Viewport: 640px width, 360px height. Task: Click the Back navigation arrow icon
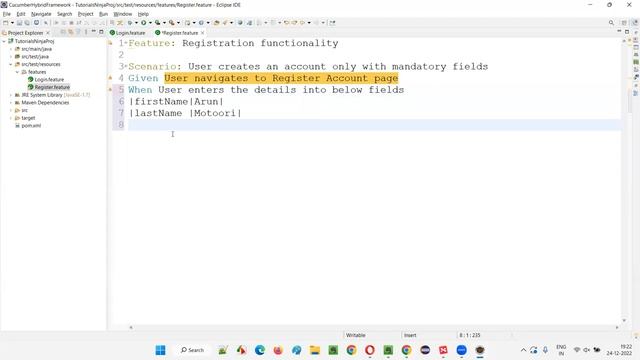point(302,23)
